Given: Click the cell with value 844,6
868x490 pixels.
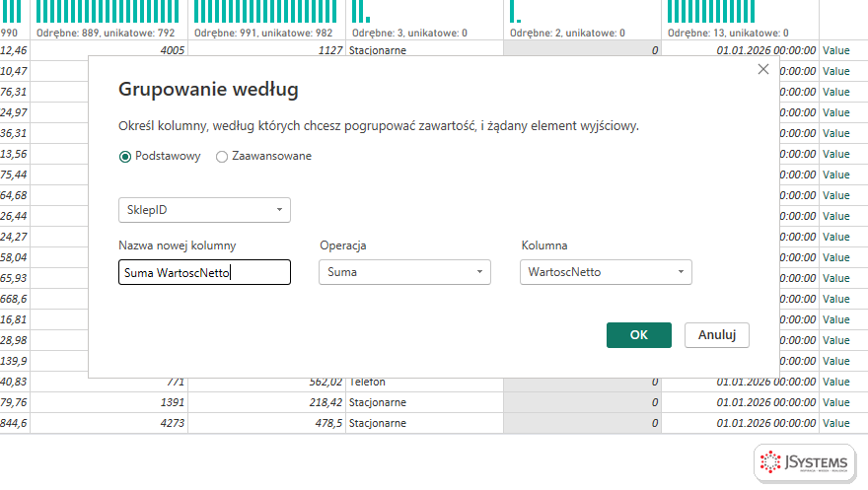Looking at the screenshot, I should (15, 423).
